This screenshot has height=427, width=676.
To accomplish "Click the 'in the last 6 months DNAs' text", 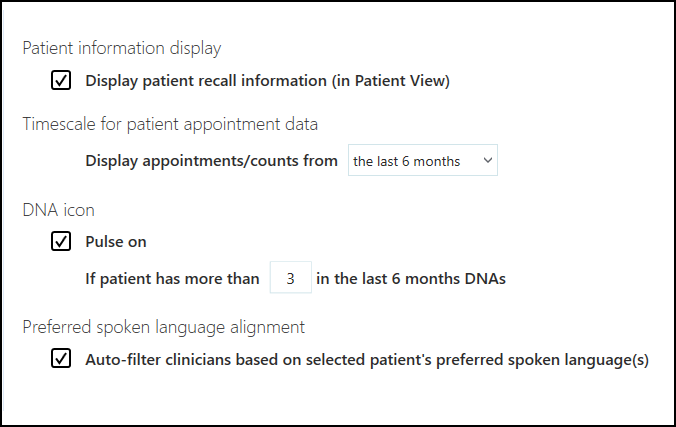I will click(x=410, y=279).
